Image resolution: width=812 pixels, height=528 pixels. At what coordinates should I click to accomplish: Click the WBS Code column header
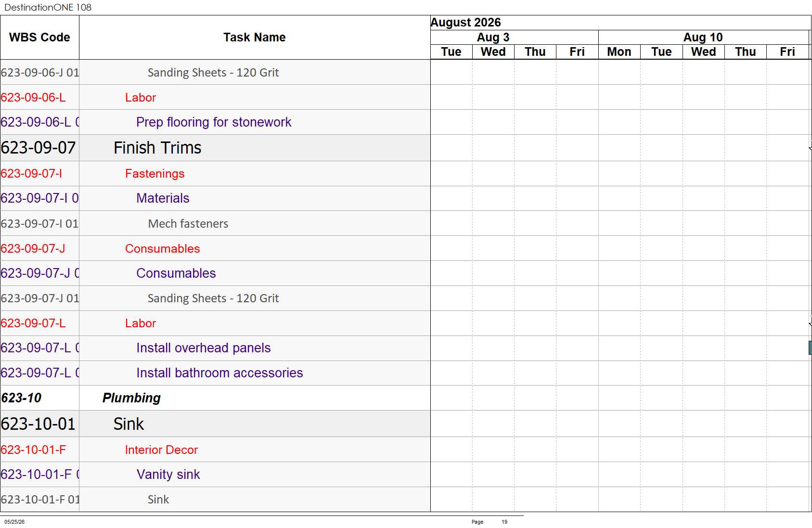(39, 38)
